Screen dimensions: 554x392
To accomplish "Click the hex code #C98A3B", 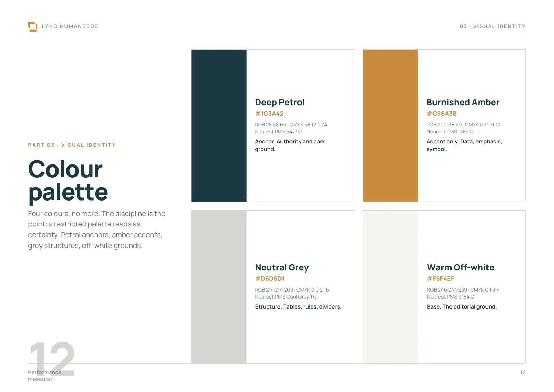I will coord(441,114).
